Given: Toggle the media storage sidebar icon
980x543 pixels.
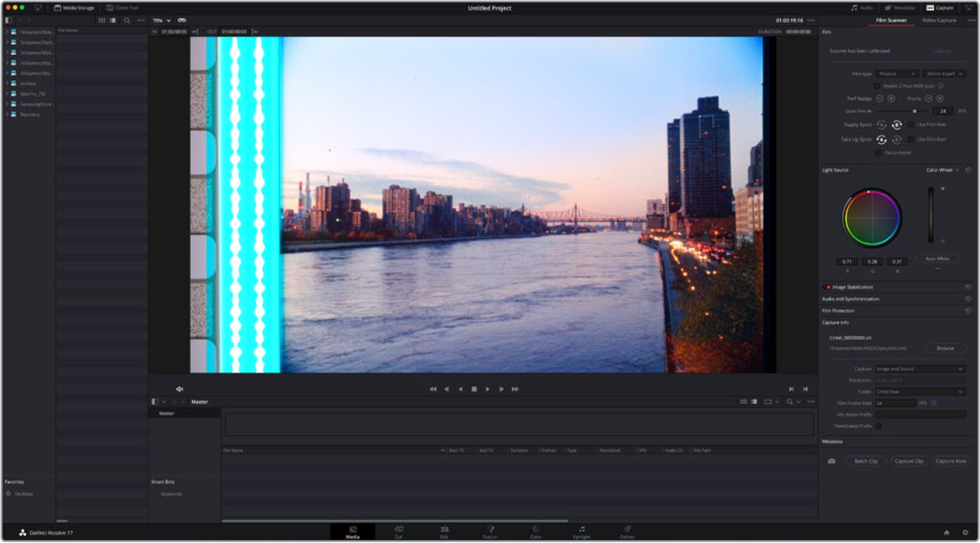Looking at the screenshot, I should tap(8, 20).
